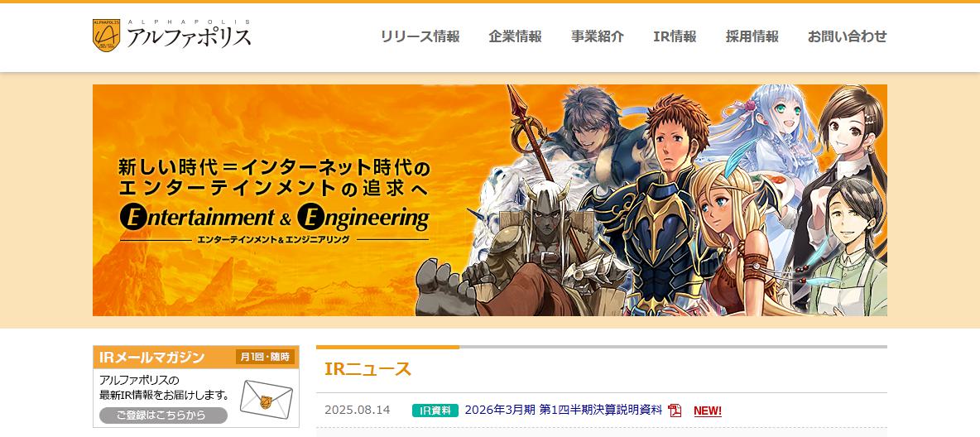Viewport: 980px width, 437px height.
Task: Click the black circle E of Engineering
Action: tap(310, 218)
